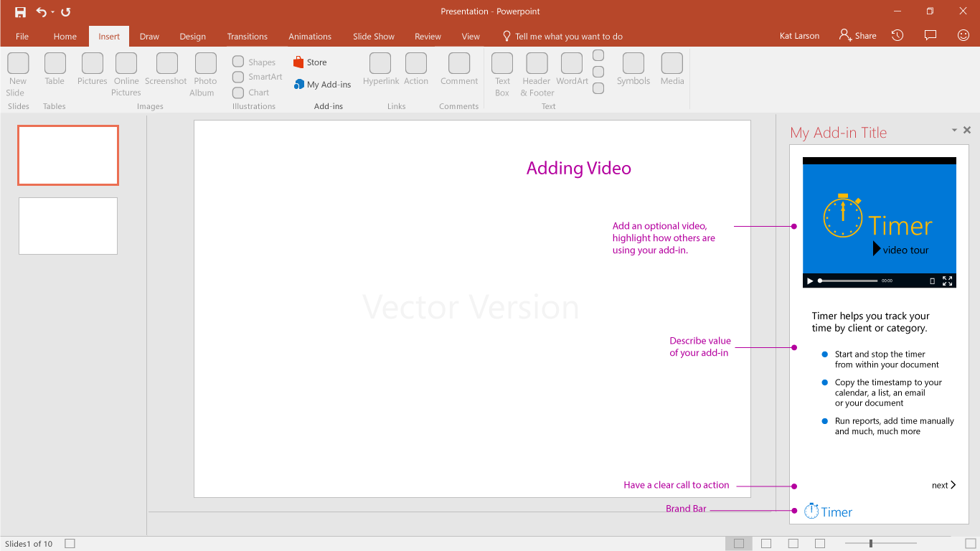
Task: Insert a Hyperlink
Action: tap(381, 70)
